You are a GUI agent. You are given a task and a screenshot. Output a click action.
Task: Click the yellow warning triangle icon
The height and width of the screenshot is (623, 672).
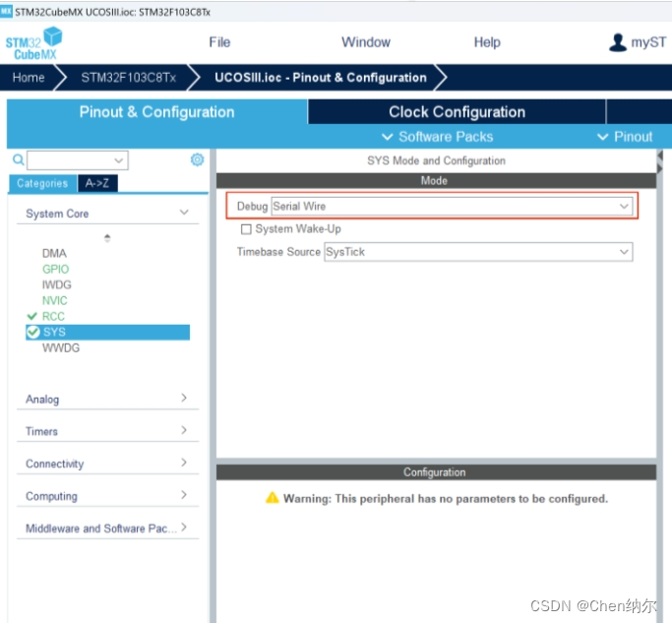(273, 498)
